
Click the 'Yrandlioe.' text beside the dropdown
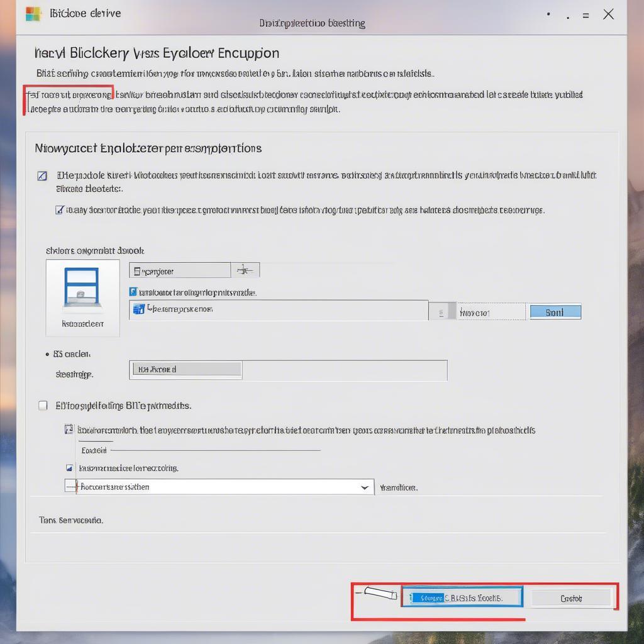[398, 488]
